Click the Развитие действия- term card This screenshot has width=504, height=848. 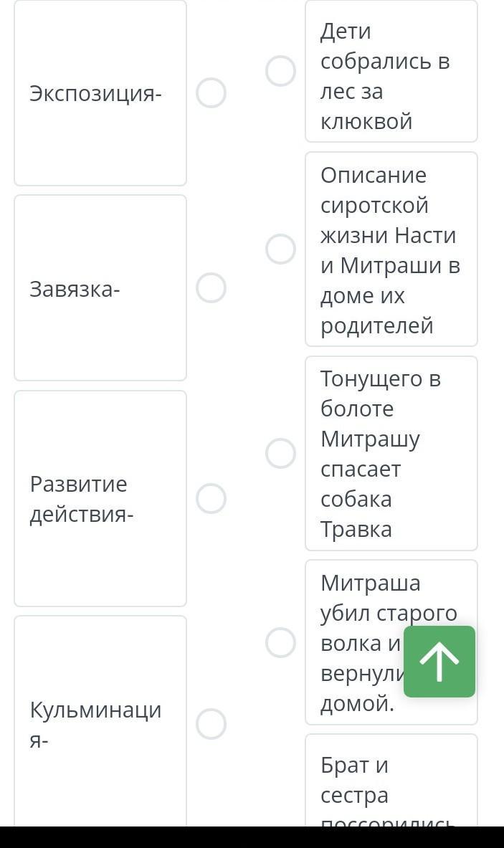[100, 499]
